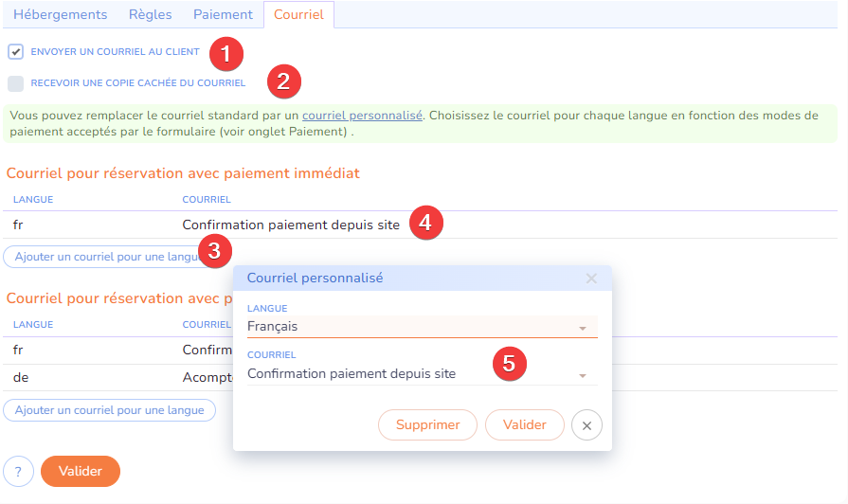Open the Langue dropdown set to Français
The height and width of the screenshot is (504, 848).
421,327
